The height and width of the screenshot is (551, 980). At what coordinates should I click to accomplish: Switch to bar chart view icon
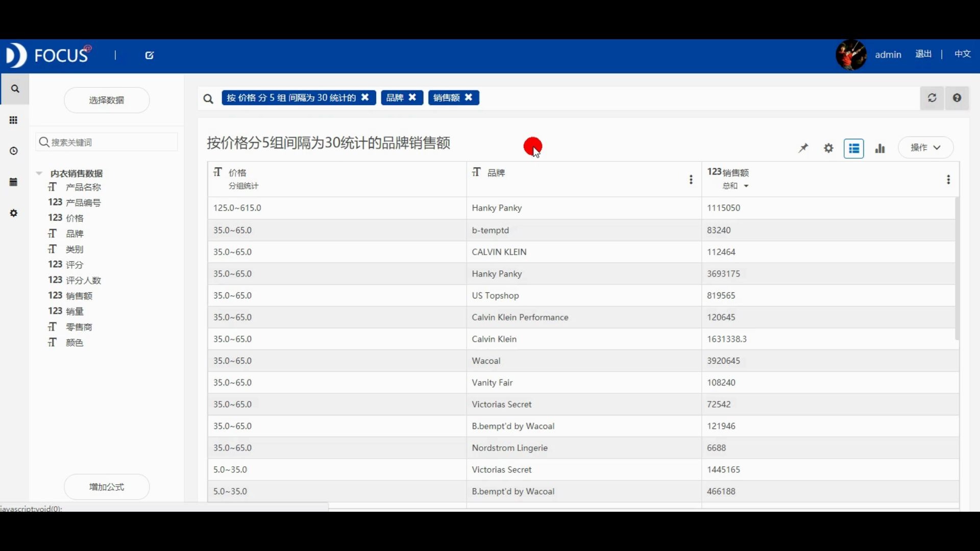(x=880, y=148)
